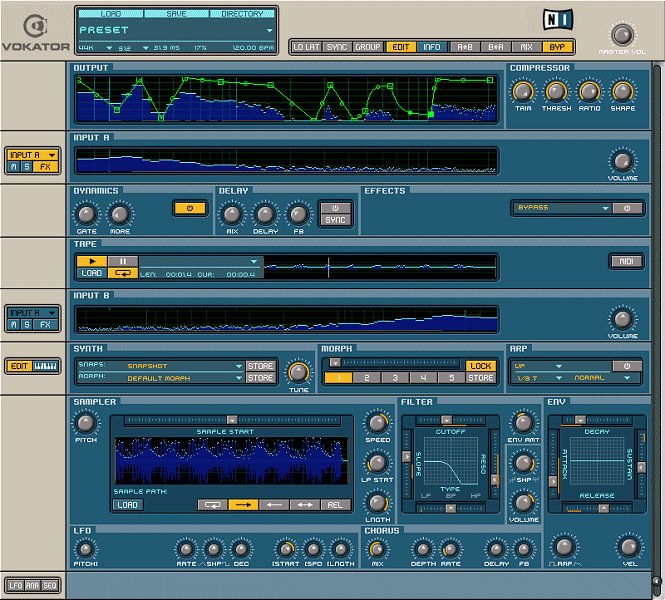
Task: Toggle the Morph LOCK button
Action: point(481,366)
